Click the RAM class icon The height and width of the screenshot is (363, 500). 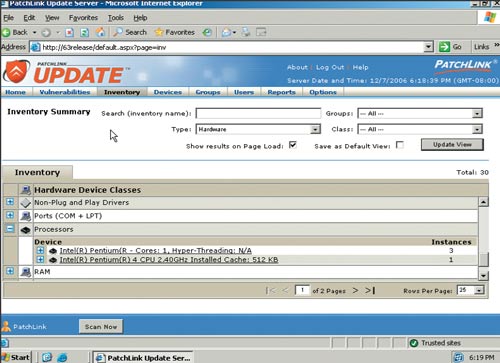pos(25,272)
